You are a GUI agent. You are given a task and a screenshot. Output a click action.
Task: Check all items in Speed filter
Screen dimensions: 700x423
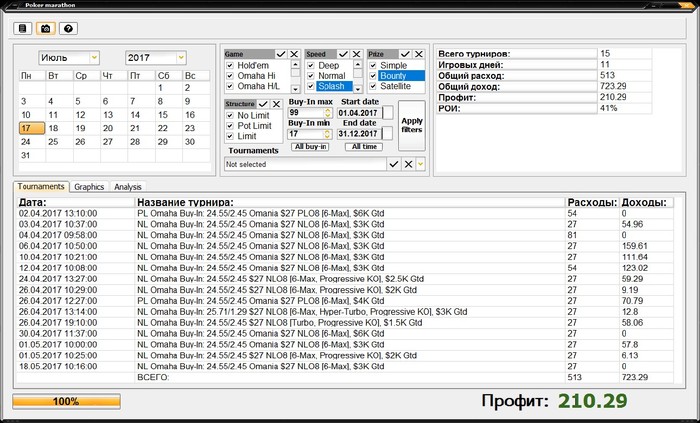click(x=343, y=54)
